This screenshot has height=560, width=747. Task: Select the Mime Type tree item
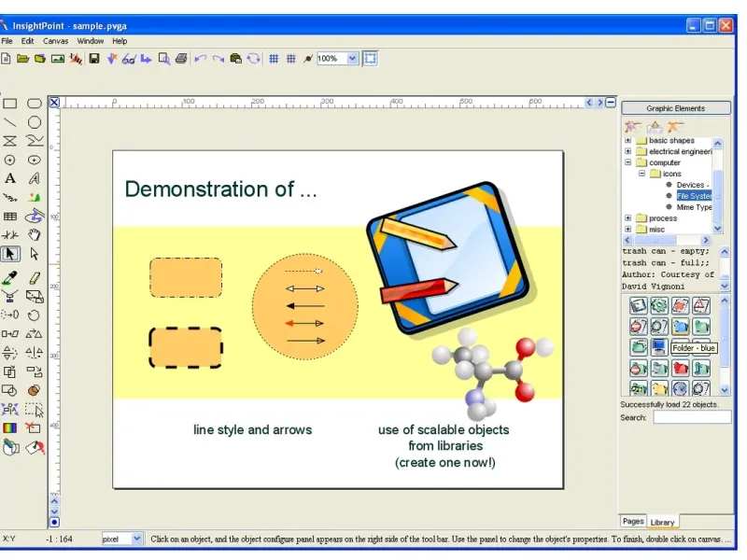[x=694, y=207]
